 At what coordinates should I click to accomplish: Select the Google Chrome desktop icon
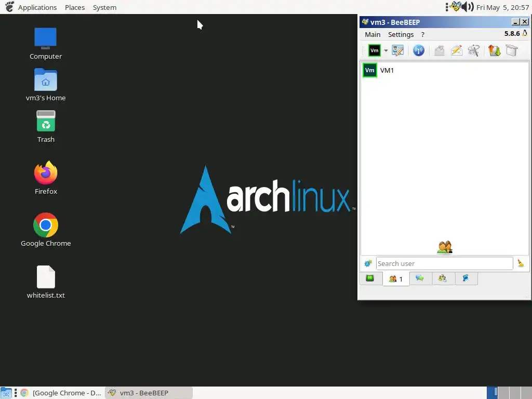(46, 230)
